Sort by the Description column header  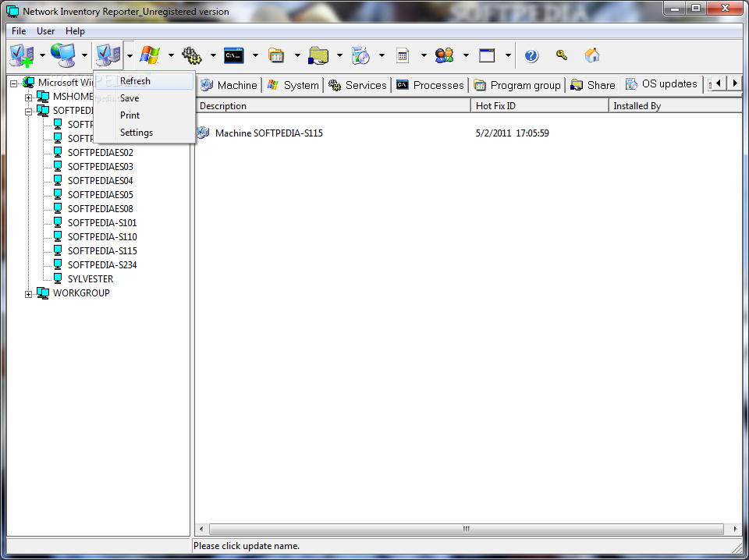click(333, 106)
